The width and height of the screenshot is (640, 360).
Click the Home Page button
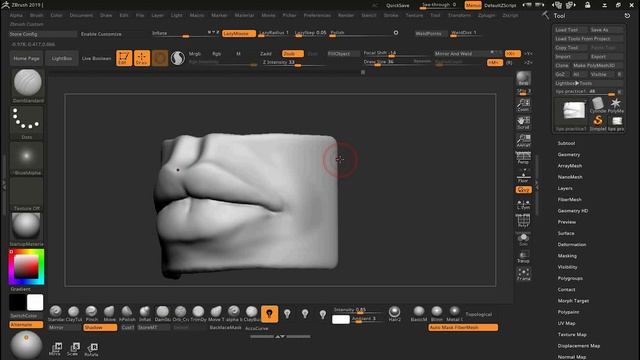[26, 58]
